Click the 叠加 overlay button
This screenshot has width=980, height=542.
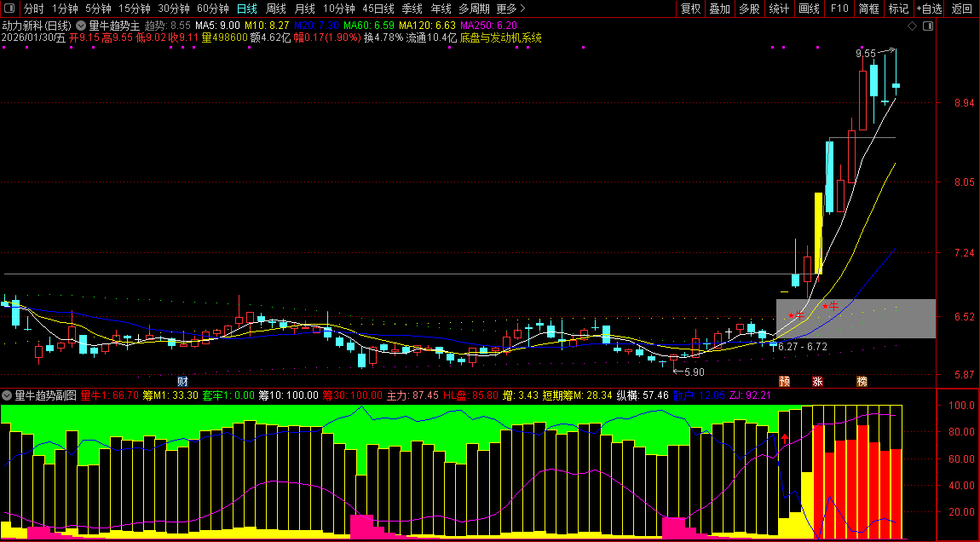(720, 9)
